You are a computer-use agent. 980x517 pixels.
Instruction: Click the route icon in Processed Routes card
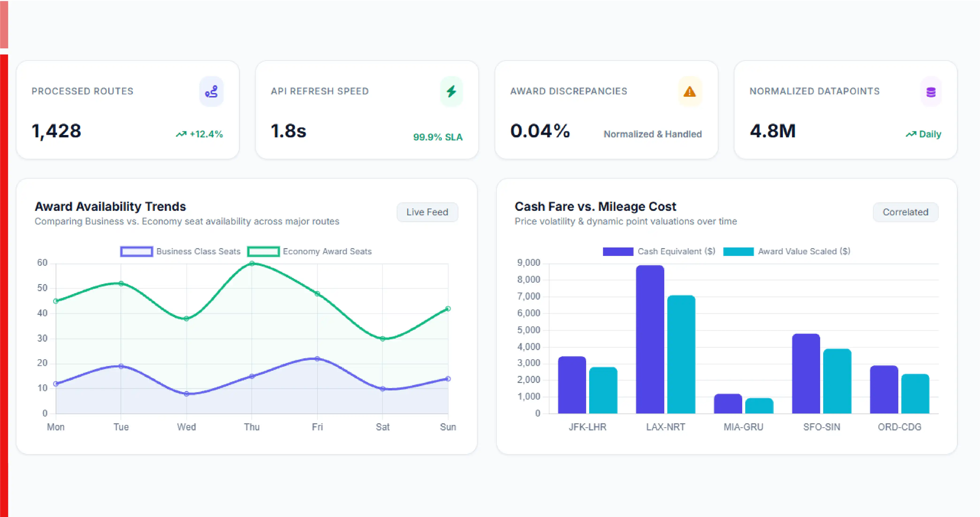211,92
